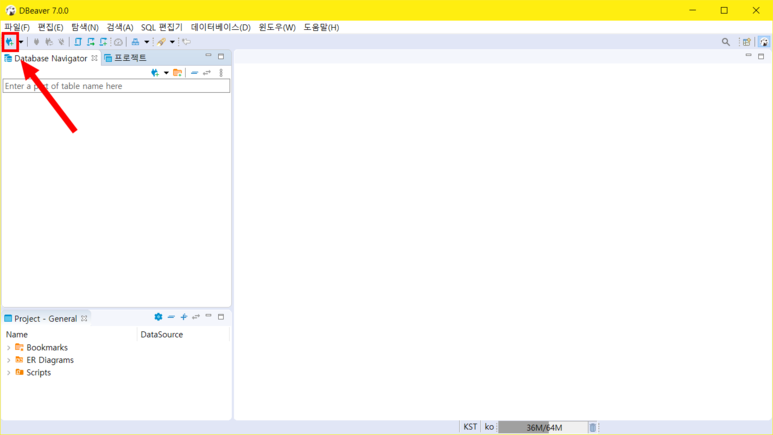Collapse all nodes in Database Navigator

(194, 73)
